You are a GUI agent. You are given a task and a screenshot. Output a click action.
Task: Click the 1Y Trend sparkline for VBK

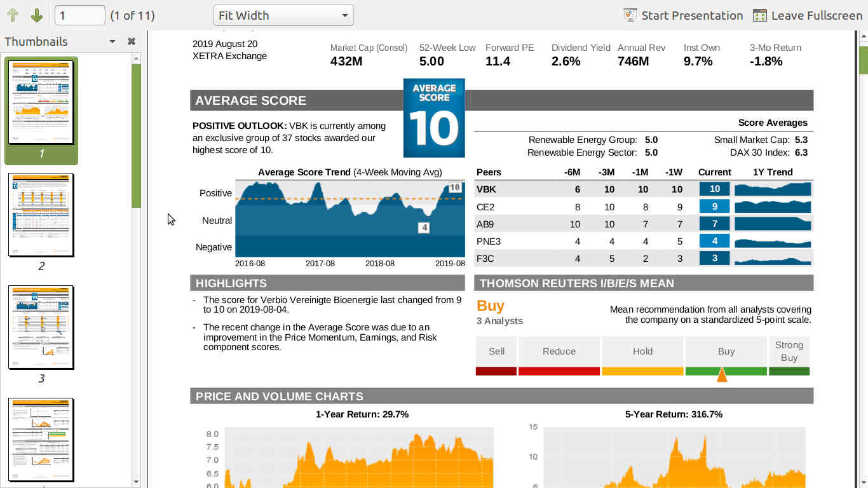pos(773,189)
